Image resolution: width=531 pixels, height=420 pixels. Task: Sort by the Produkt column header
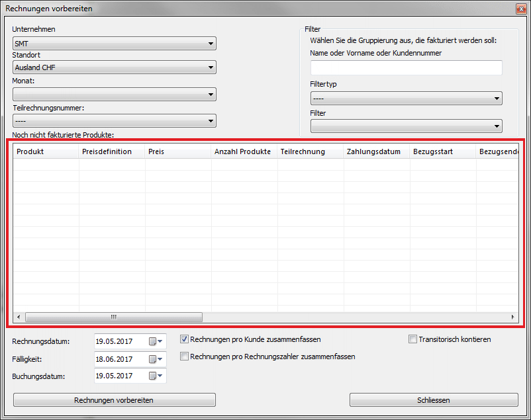coord(46,151)
